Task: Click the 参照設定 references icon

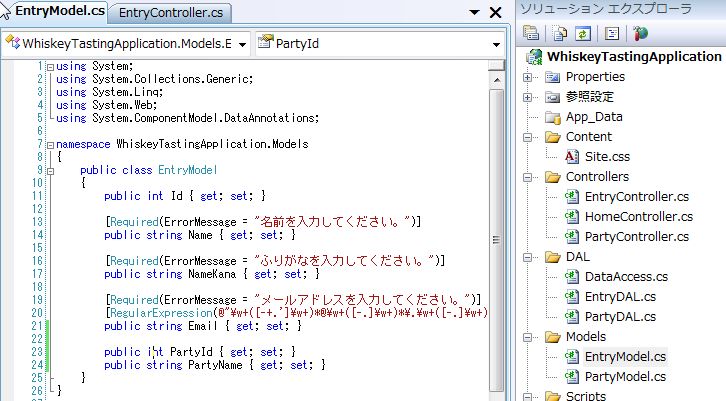Action: point(552,97)
